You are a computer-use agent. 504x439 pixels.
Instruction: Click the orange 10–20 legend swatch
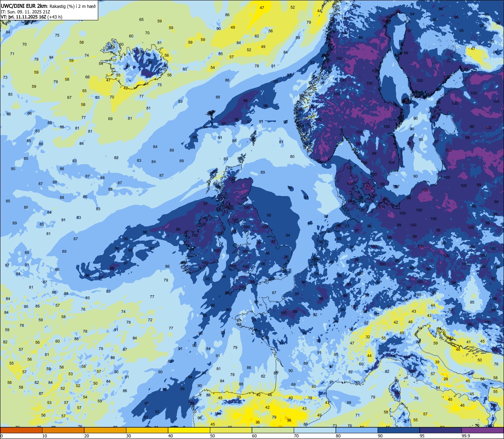click(x=63, y=430)
